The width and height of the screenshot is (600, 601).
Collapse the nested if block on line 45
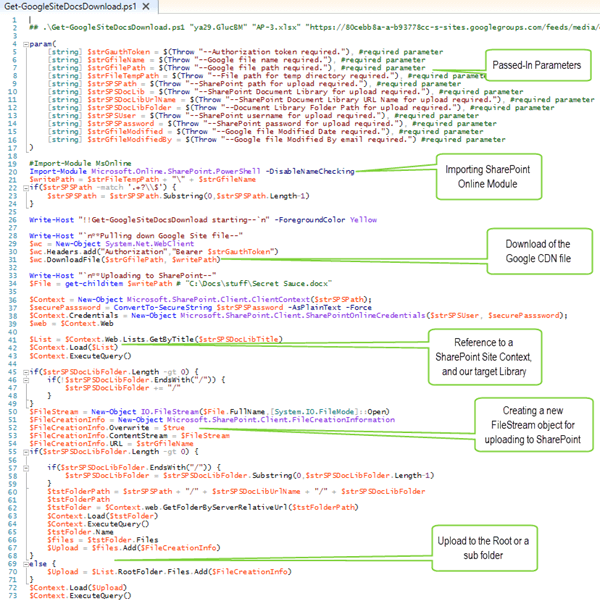pyautogui.click(x=23, y=379)
